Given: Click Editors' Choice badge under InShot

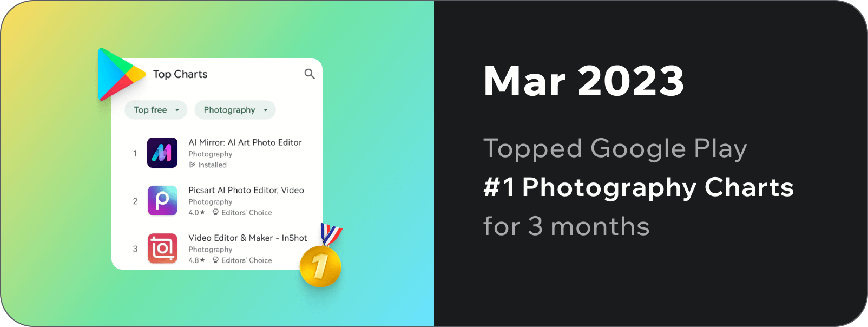Looking at the screenshot, I should tap(242, 260).
